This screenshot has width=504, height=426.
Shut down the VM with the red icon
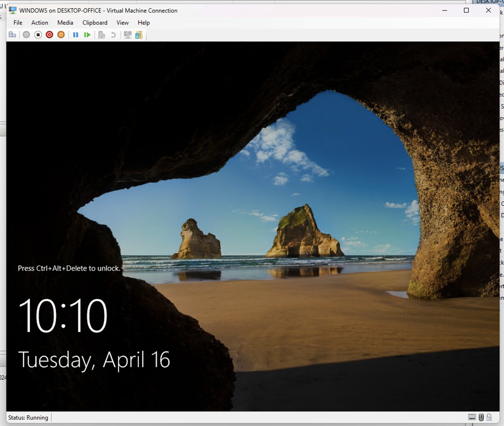(x=49, y=35)
